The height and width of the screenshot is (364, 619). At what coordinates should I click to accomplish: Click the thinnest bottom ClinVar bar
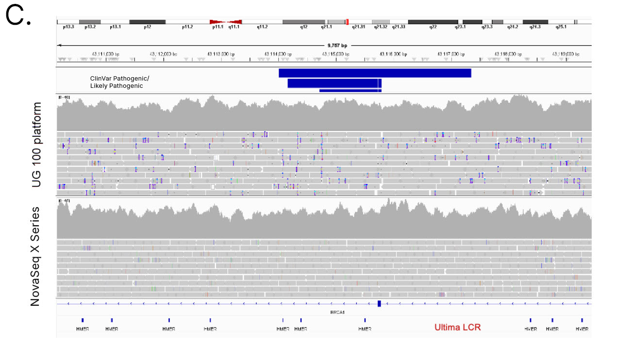[x=350, y=90]
